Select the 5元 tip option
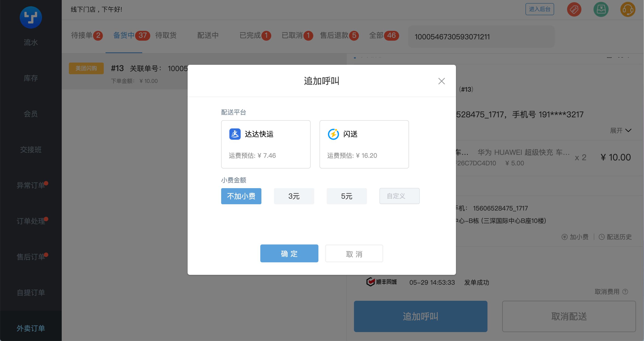 coord(347,196)
